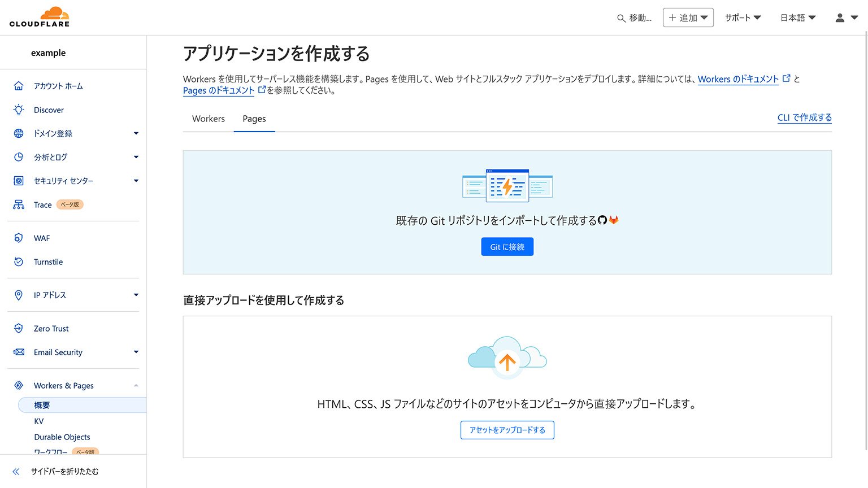Expand the ドメイン登録 menu arrow

(136, 133)
